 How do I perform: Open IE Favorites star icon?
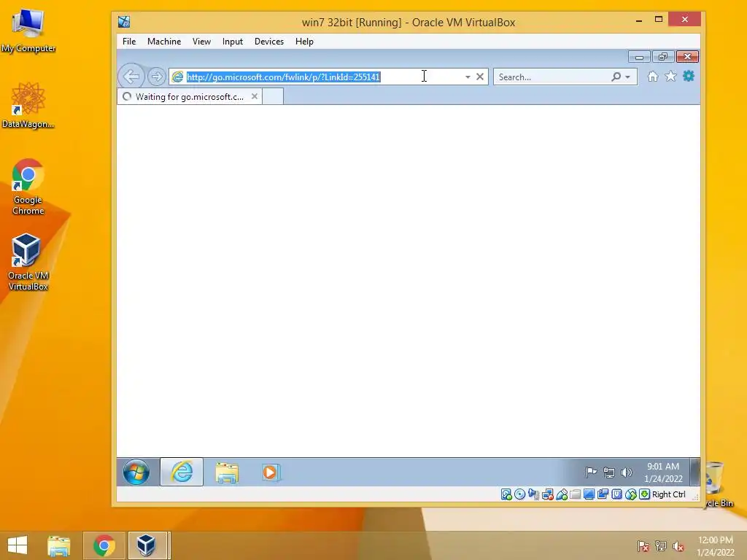pyautogui.click(x=670, y=76)
